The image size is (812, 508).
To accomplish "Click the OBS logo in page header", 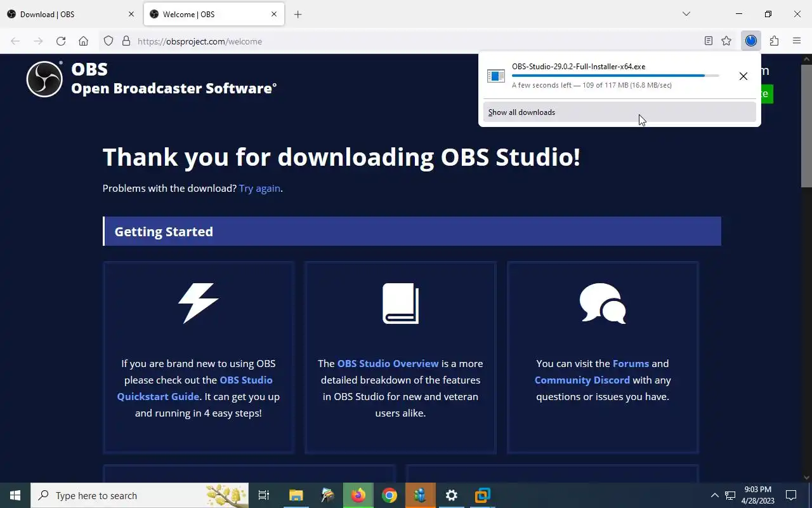I will 44,79.
